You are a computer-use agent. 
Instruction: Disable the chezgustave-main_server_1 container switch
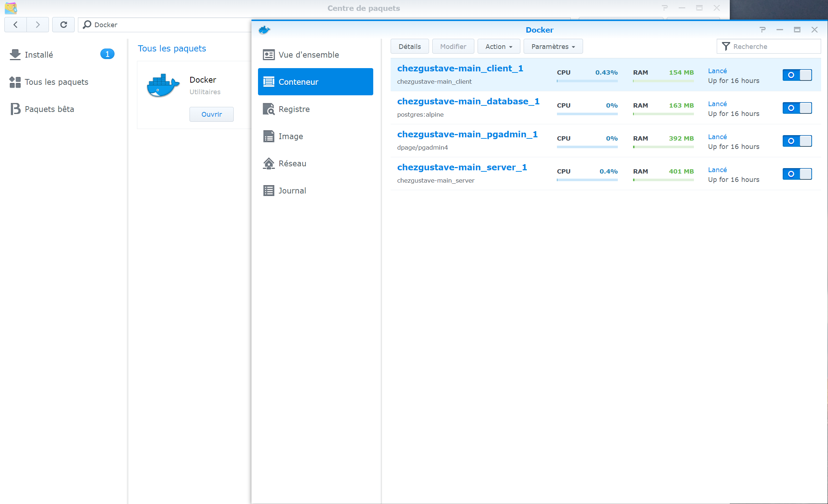point(797,174)
